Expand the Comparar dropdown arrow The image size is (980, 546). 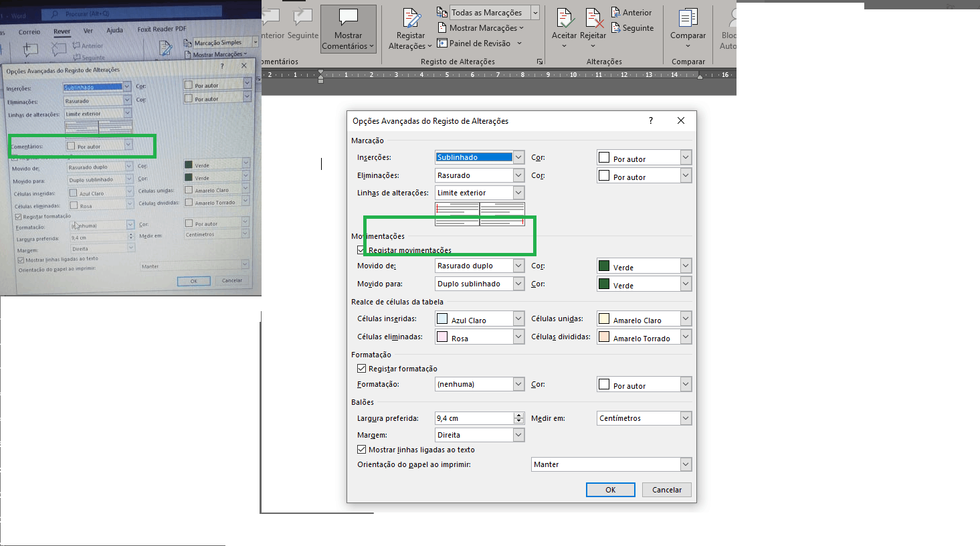[x=688, y=46]
